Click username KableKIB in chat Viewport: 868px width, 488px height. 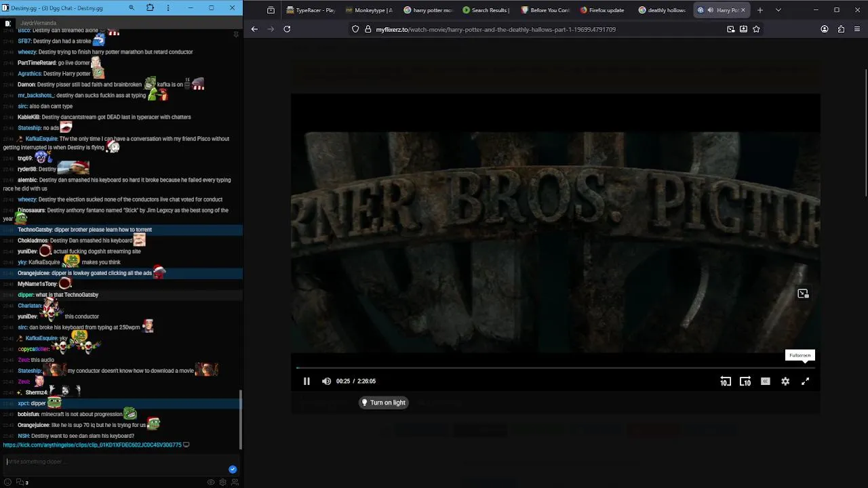pyautogui.click(x=28, y=117)
